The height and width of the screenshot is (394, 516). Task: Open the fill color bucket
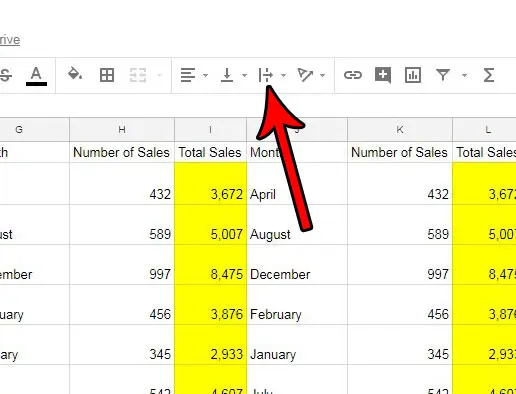click(75, 74)
